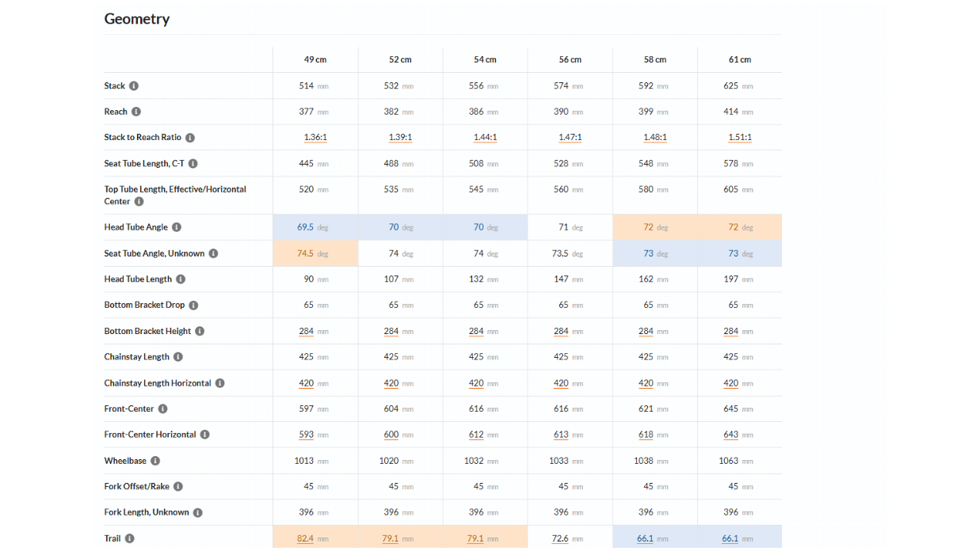
Task: Open Stack to Reach Ratio info icon
Action: coord(190,138)
